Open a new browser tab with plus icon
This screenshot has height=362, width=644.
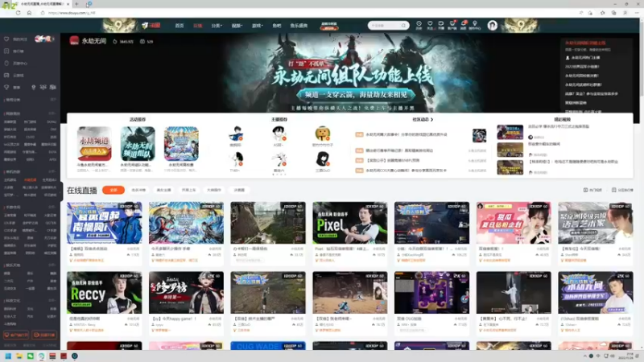point(76,4)
